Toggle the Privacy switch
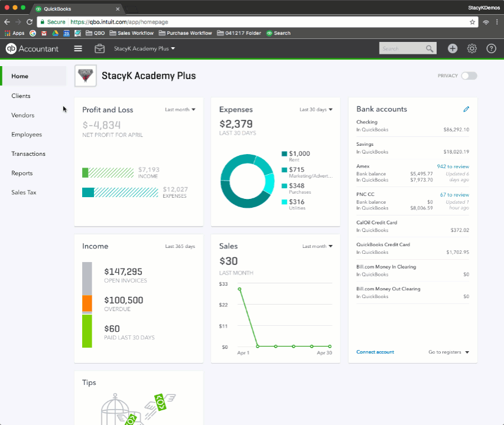Image resolution: width=504 pixels, height=425 pixels. tap(469, 76)
